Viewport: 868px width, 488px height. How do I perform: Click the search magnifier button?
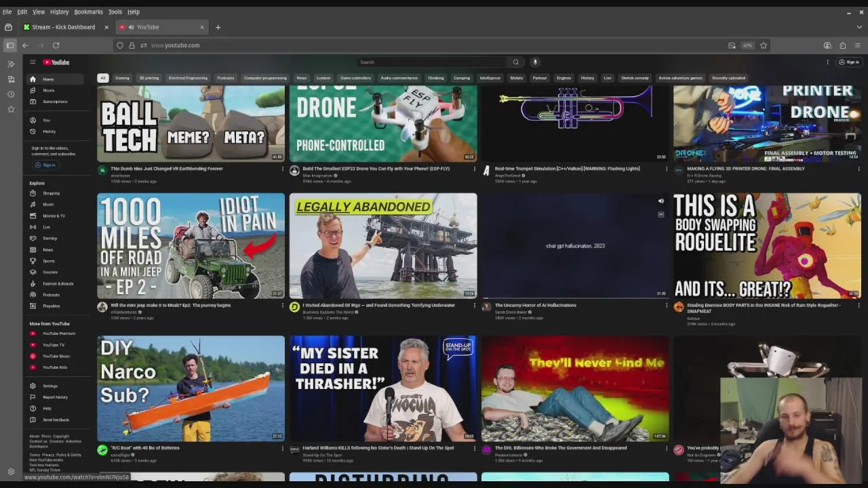point(516,62)
